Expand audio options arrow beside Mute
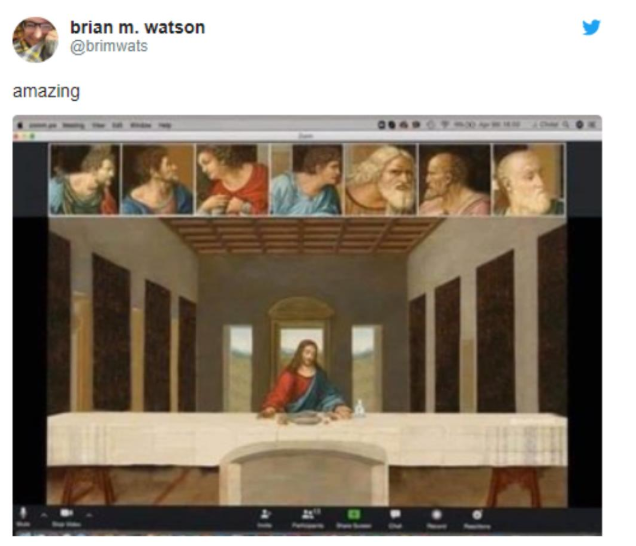 (44, 515)
